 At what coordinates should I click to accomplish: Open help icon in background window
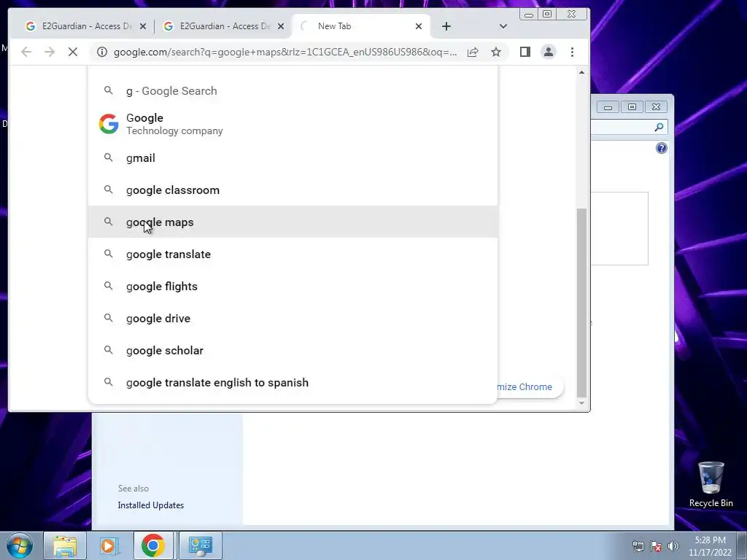(x=661, y=148)
